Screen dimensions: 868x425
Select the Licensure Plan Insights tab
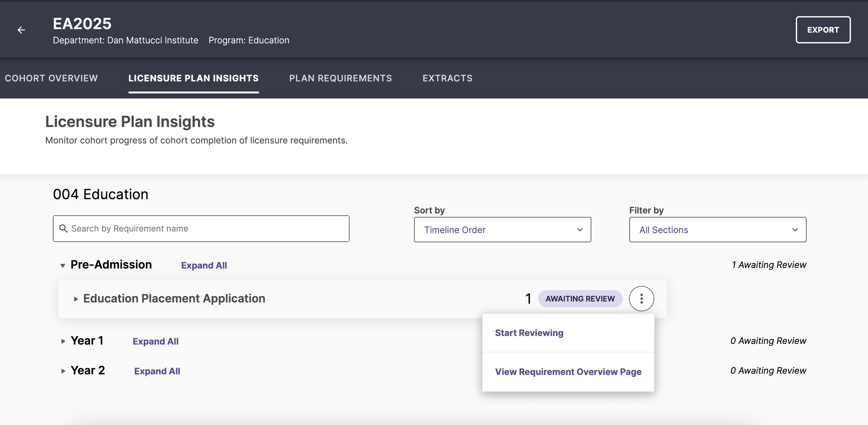pyautogui.click(x=193, y=78)
